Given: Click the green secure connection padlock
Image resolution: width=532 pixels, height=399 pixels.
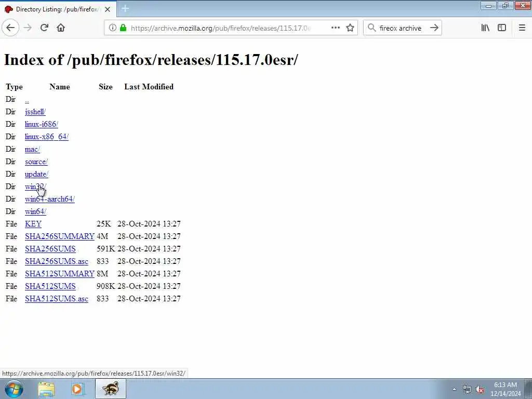Looking at the screenshot, I should click(123, 28).
